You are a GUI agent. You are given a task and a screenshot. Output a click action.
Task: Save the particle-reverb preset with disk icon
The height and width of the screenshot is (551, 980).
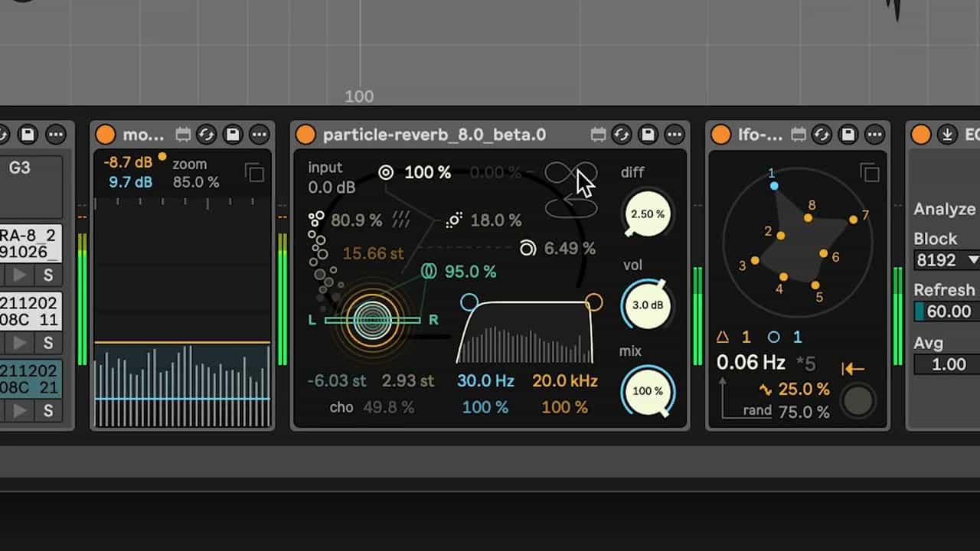tap(648, 135)
